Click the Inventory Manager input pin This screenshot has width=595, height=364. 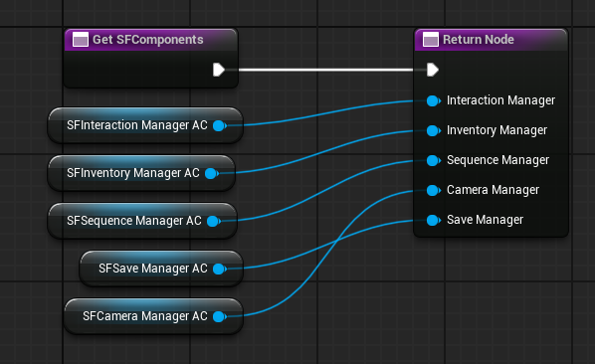tap(434, 131)
